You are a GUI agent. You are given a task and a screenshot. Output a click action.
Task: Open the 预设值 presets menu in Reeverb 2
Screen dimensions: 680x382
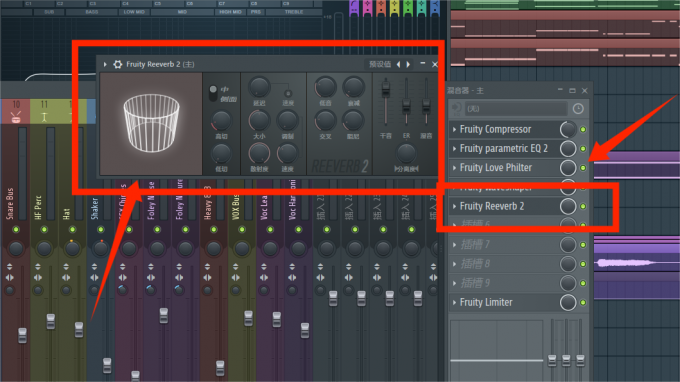(x=380, y=64)
